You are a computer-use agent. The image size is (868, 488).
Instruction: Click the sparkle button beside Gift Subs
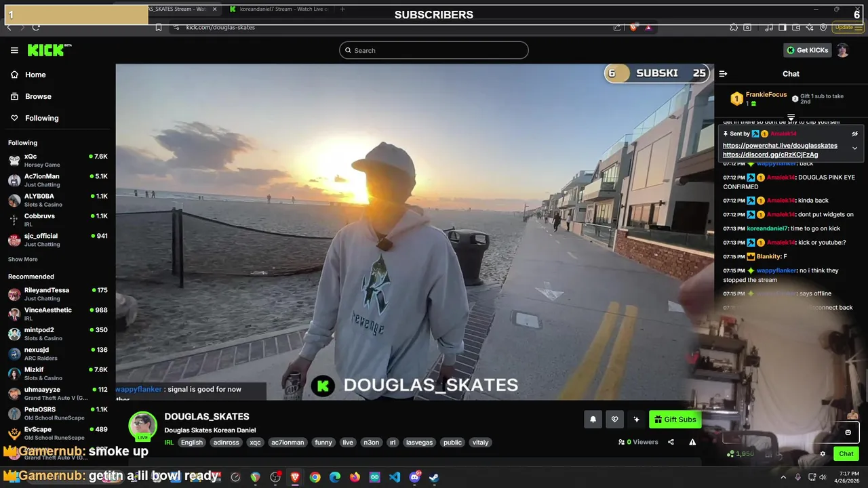636,420
